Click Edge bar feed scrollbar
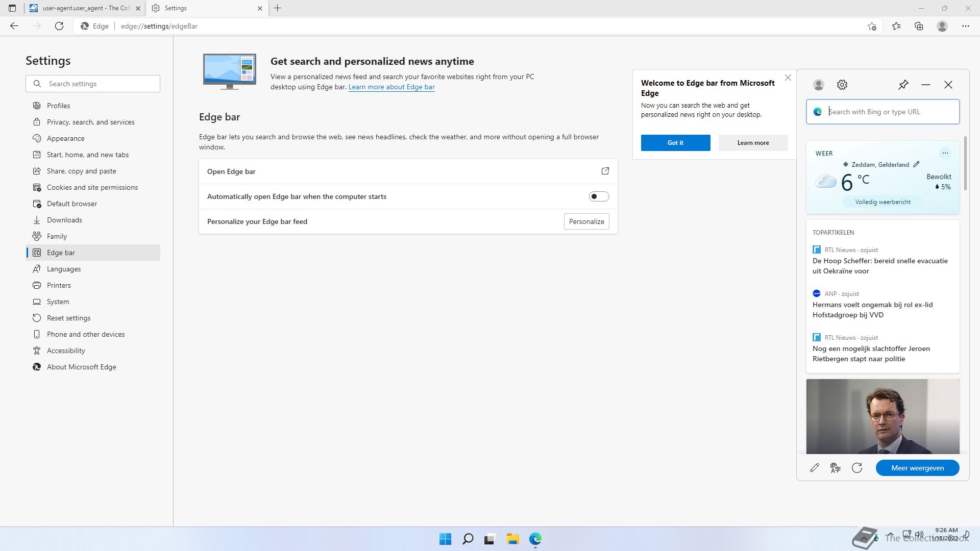The height and width of the screenshot is (551, 980). 965,164
